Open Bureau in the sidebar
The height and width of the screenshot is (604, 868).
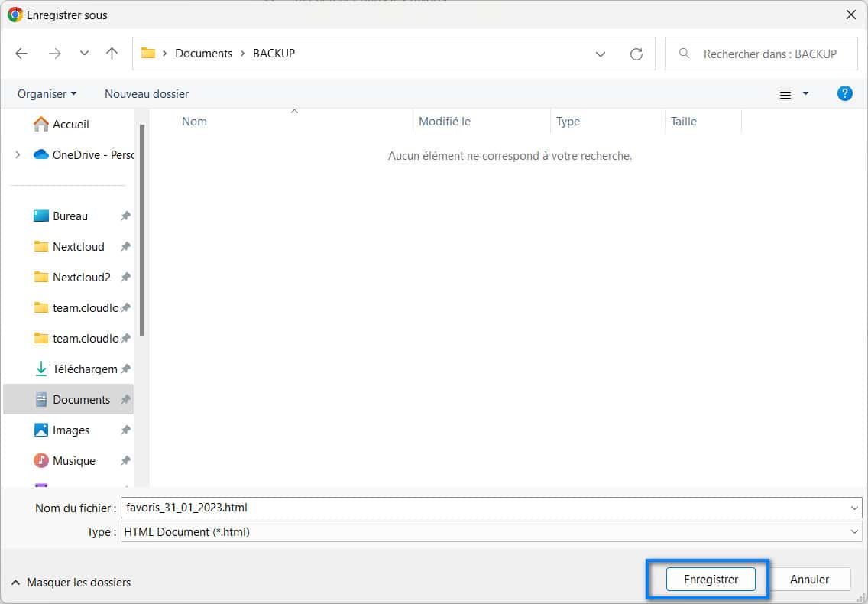[x=61, y=216]
